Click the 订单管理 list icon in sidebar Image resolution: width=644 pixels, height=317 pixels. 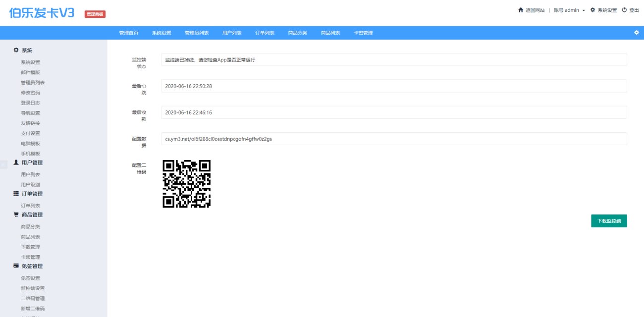(16, 194)
